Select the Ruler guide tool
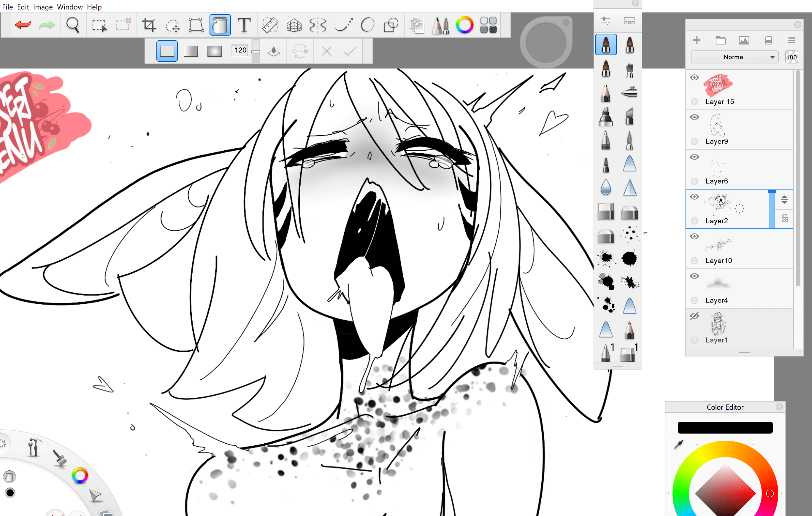Screen dimensions: 812x516 click(270, 25)
